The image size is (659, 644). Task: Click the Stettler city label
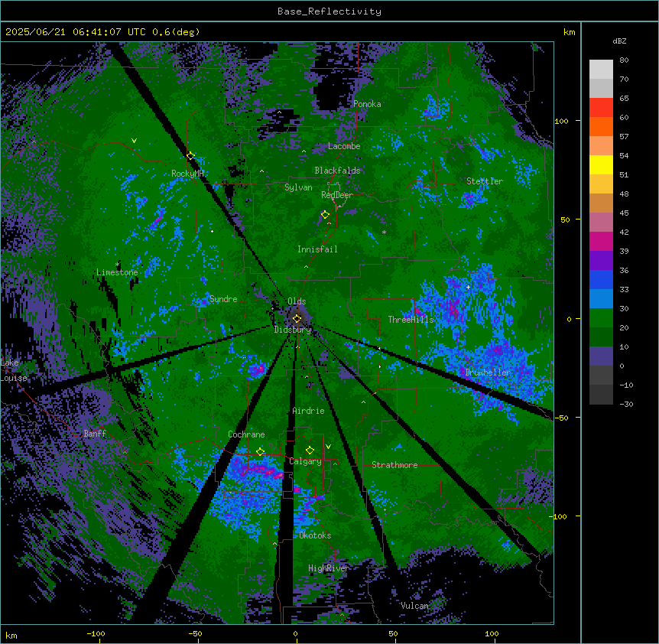coord(485,181)
